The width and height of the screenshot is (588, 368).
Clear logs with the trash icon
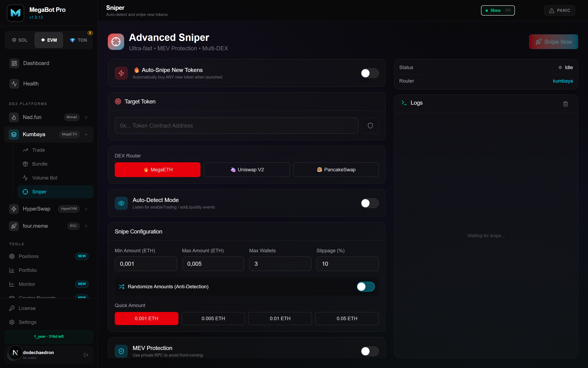click(x=565, y=104)
